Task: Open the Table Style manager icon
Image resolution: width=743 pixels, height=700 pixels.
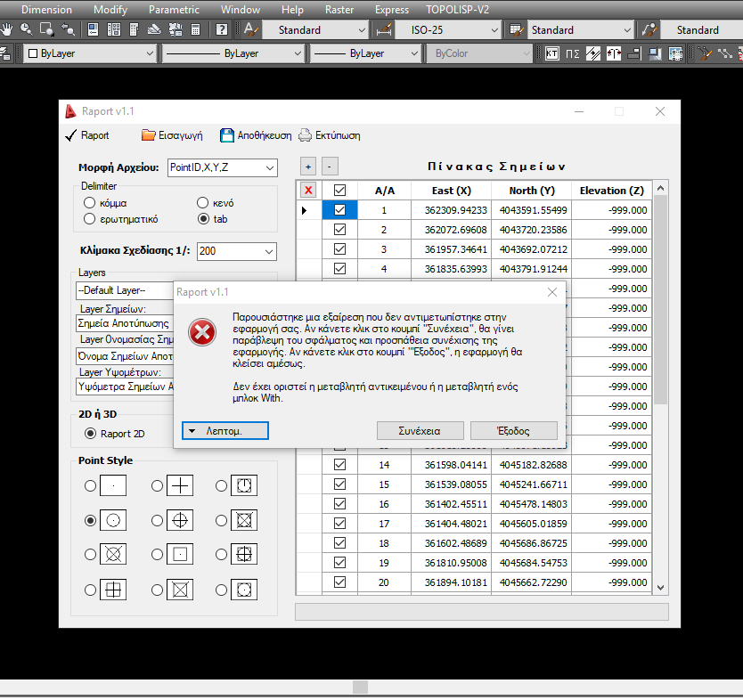Action: click(517, 30)
